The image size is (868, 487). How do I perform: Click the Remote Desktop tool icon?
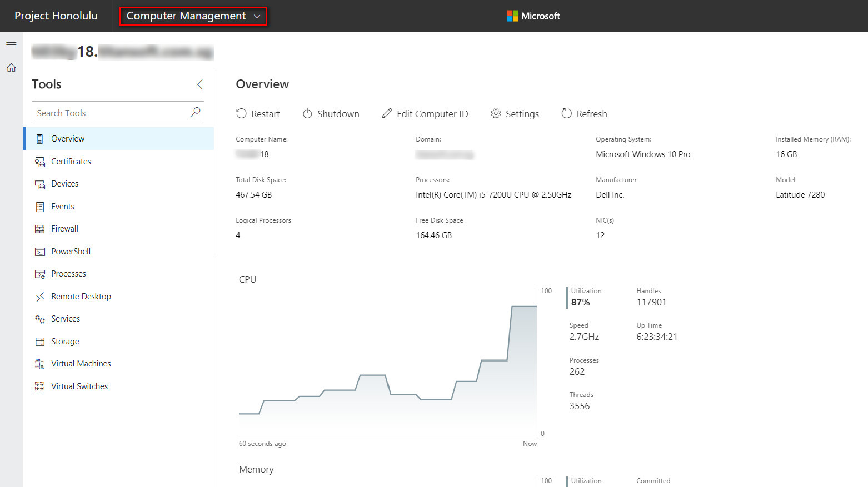pos(40,297)
